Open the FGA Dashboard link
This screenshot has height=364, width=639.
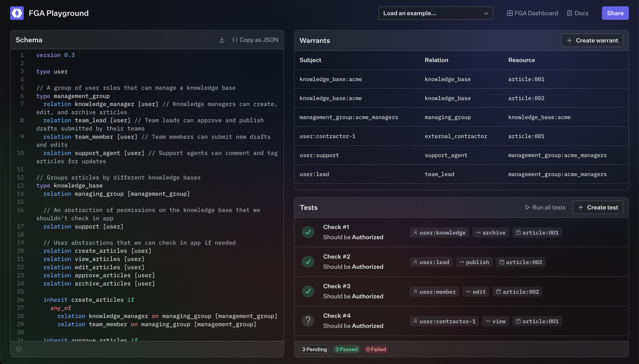pyautogui.click(x=532, y=13)
